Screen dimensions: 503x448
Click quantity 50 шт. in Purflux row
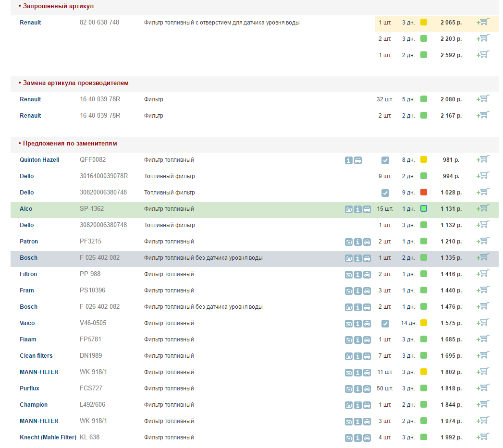385,388
